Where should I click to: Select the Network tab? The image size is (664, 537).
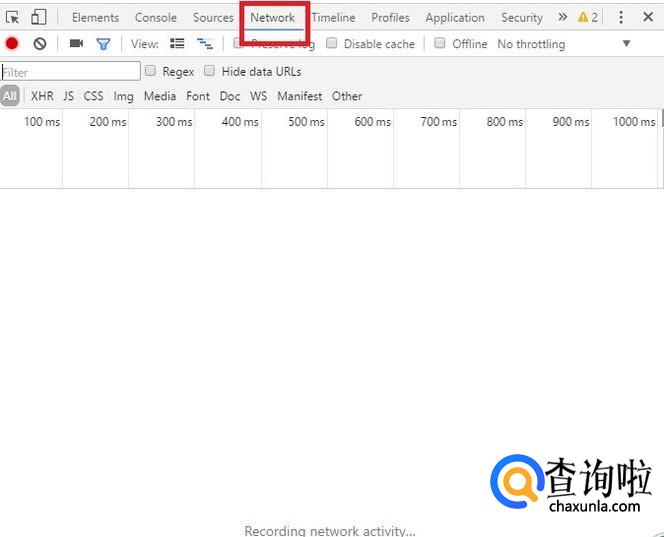point(272,17)
